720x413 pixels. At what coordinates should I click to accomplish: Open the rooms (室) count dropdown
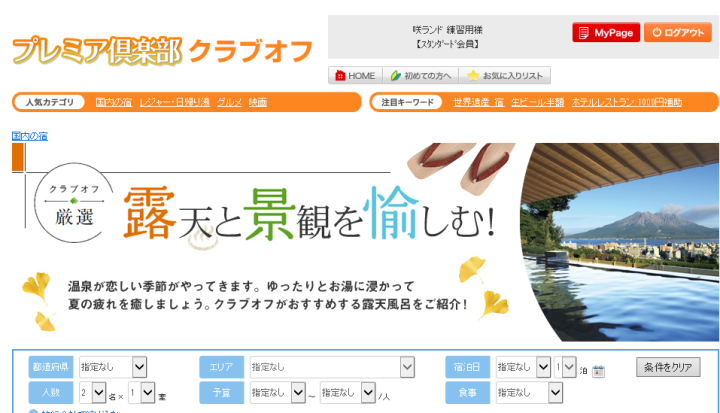(x=141, y=393)
